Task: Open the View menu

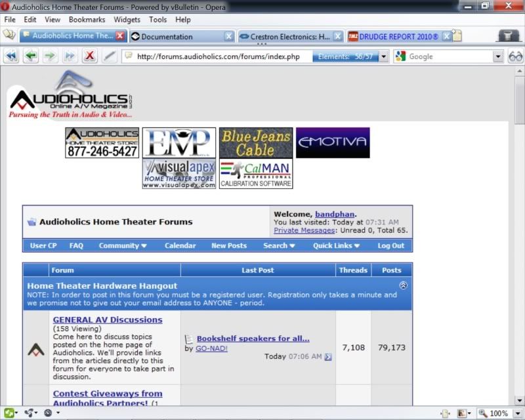Action: coord(52,20)
